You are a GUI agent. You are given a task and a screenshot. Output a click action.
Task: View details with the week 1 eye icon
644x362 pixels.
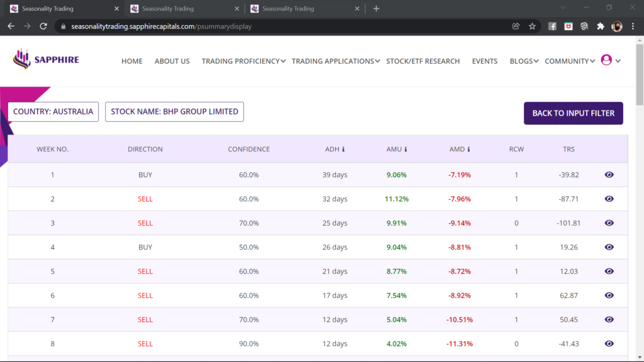pos(609,175)
